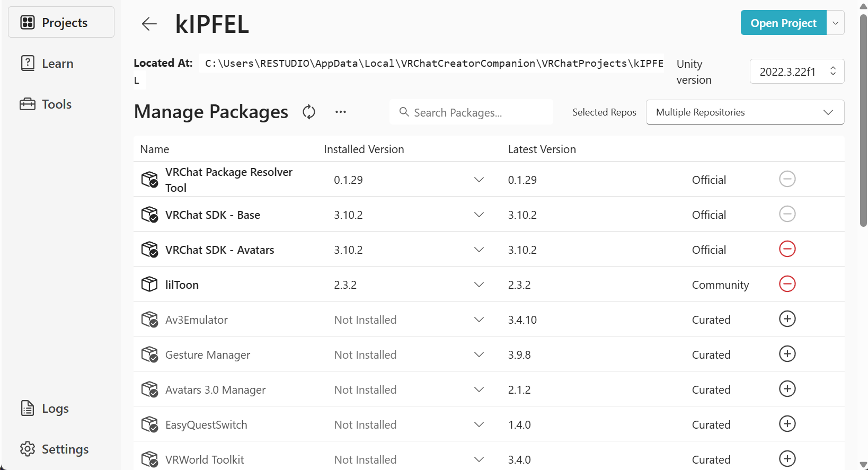Refresh the package list
Screen dimensions: 868x470
coord(309,112)
